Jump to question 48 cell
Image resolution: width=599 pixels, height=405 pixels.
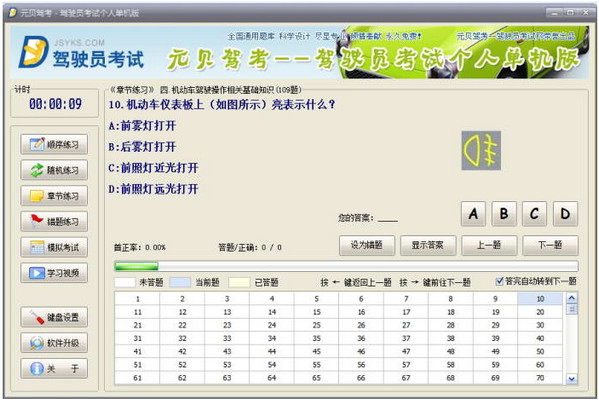[451, 352]
